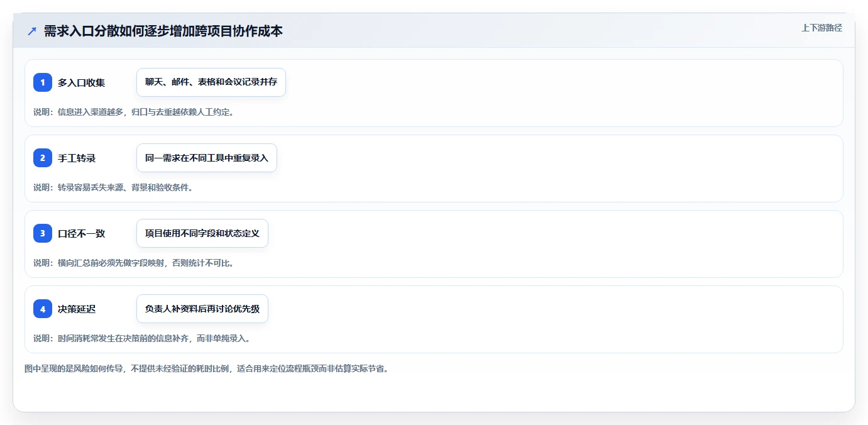The width and height of the screenshot is (868, 425).
Task: Click the arrow icon beside the title
Action: pyautogui.click(x=32, y=31)
